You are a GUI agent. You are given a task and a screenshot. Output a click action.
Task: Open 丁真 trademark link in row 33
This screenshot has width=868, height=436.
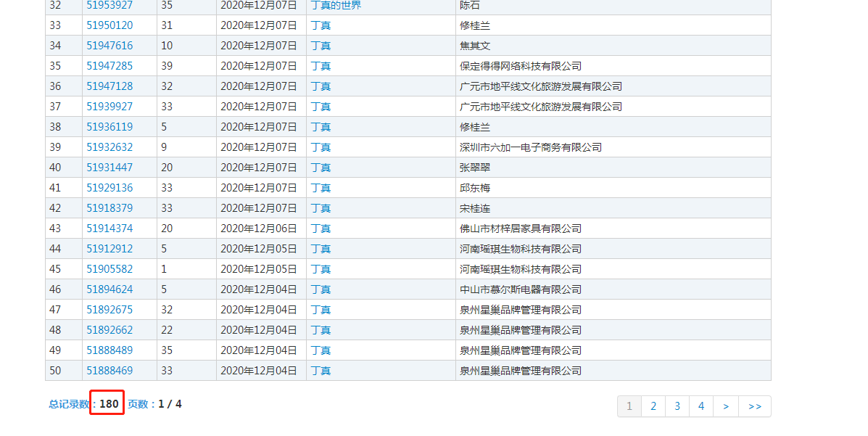pos(321,25)
